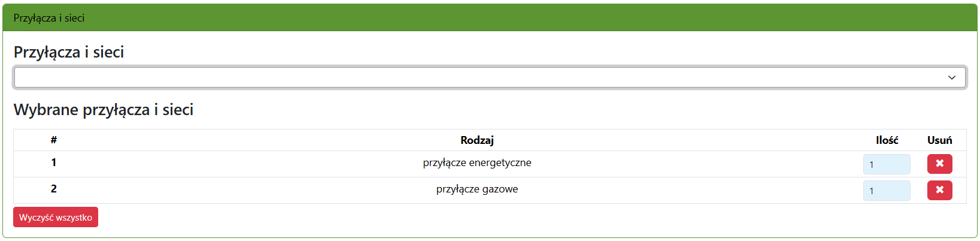Click row number 2 cell
The image size is (980, 241).
pos(54,189)
